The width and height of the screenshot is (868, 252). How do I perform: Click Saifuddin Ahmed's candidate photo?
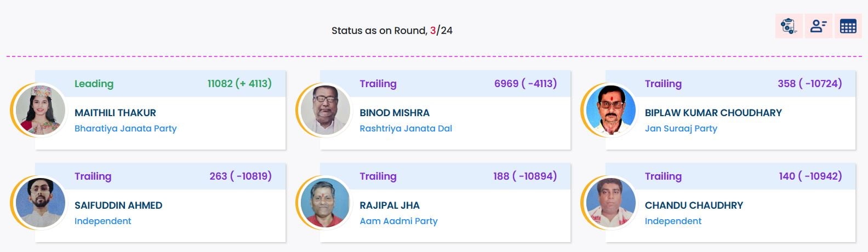point(41,203)
